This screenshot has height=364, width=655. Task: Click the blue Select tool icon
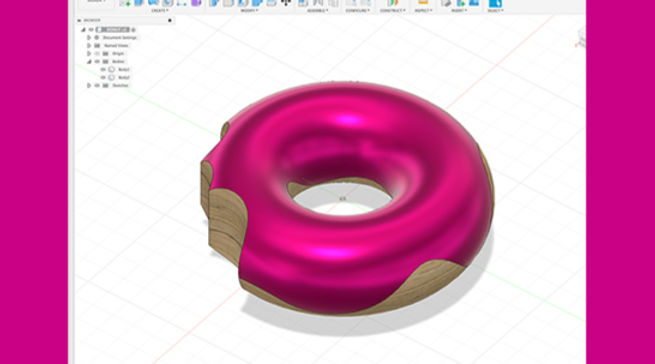[495, 3]
